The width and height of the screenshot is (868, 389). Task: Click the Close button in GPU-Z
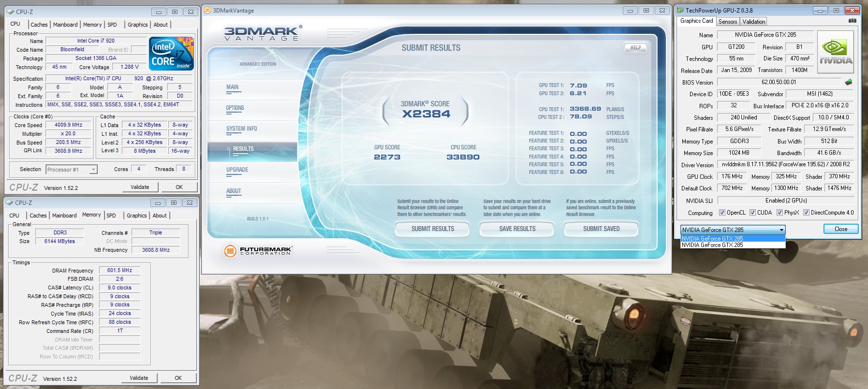[841, 229]
